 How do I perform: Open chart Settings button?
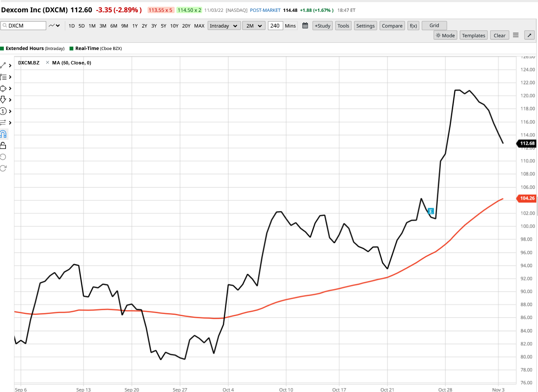(365, 26)
